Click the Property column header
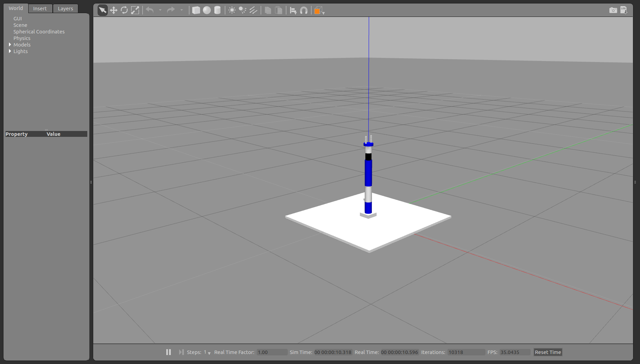This screenshot has width=640, height=364. click(x=17, y=134)
